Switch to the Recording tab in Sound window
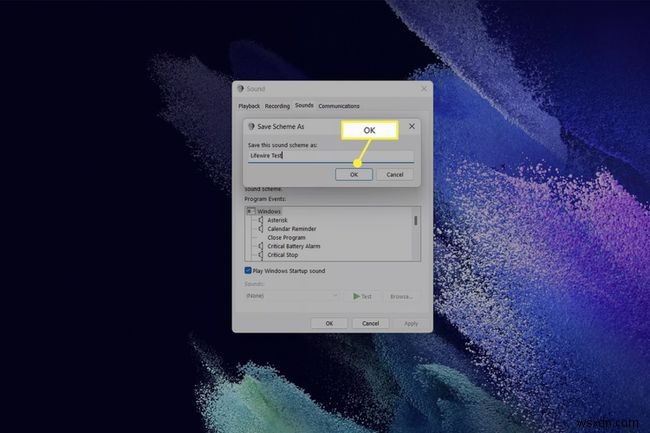The width and height of the screenshot is (650, 433). point(277,106)
